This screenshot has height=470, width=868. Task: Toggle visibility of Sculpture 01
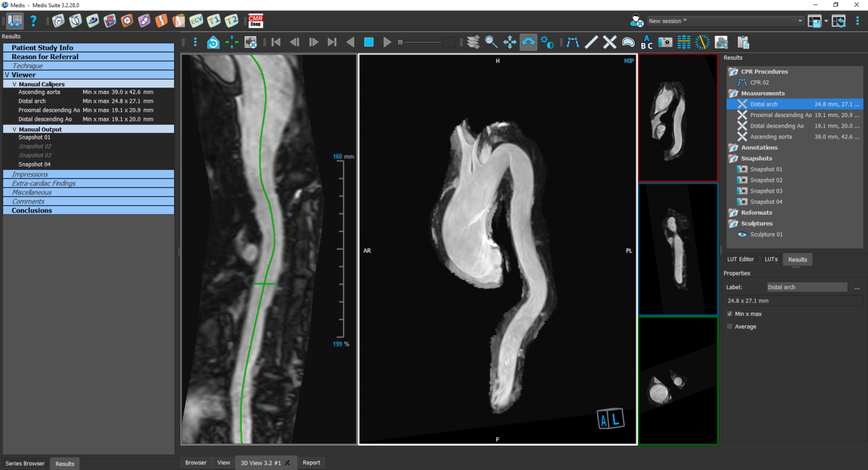coord(743,234)
